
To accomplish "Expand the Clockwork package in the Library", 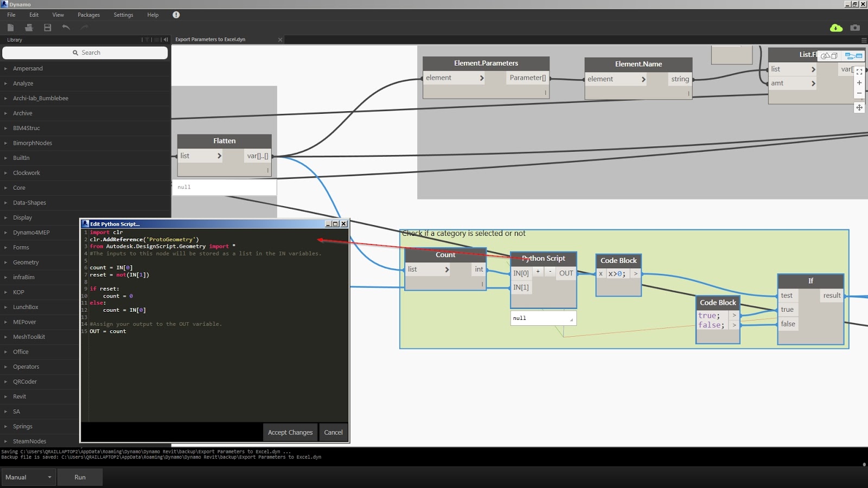I will click(26, 172).
